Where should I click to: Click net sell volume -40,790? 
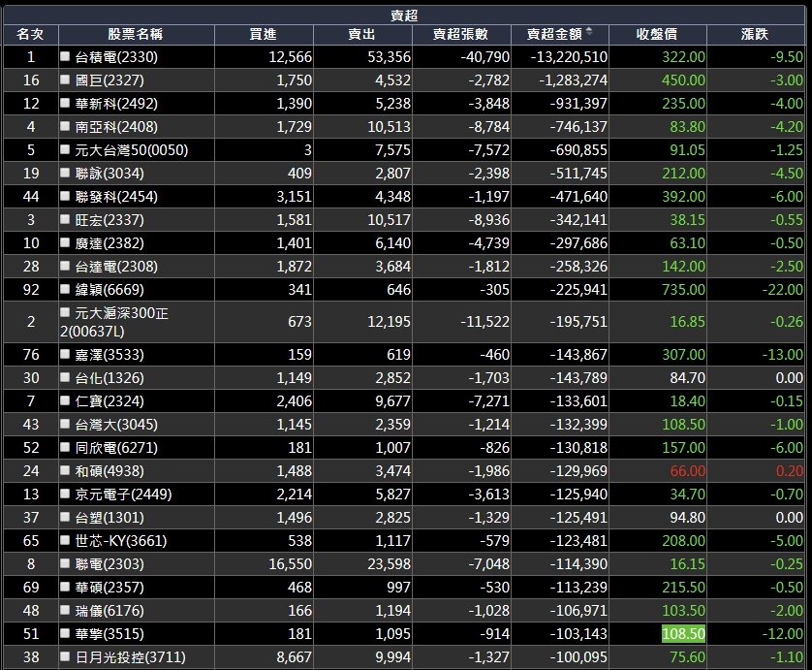pos(485,56)
